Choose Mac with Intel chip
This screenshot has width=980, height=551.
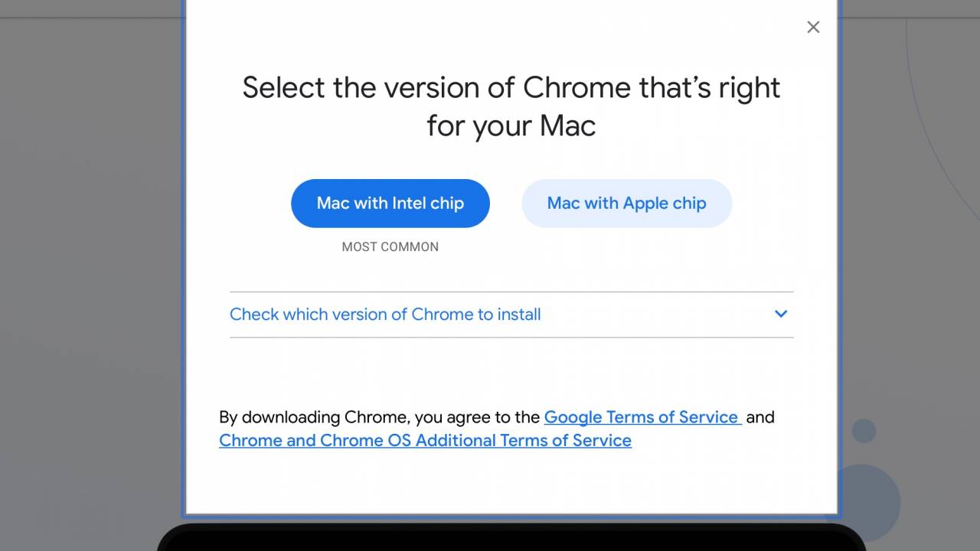pos(390,204)
